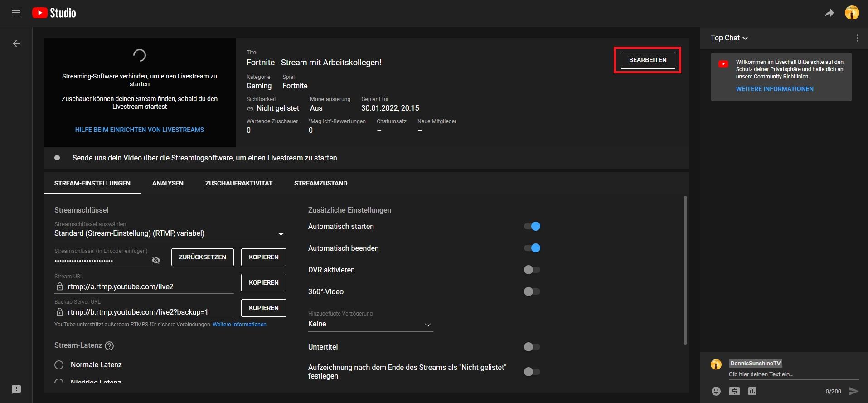The height and width of the screenshot is (403, 868).
Task: Click the "Nicht gelistet" visibility value
Action: tap(278, 108)
